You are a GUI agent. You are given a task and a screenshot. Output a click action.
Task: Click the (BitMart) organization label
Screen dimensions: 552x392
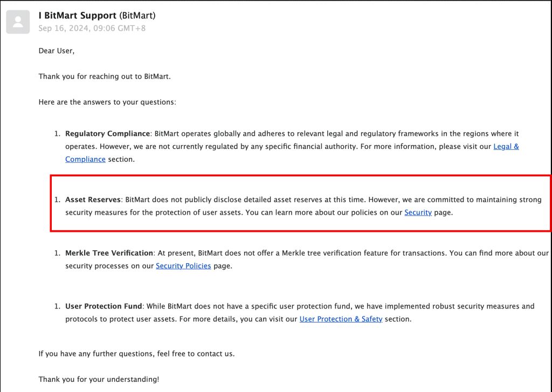[137, 16]
